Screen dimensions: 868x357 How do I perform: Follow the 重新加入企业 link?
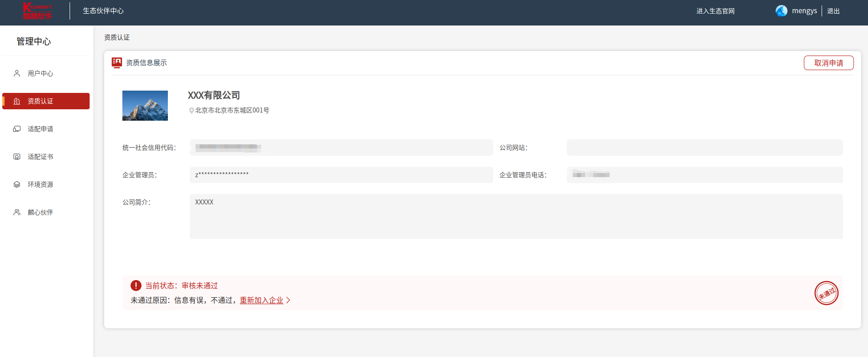(x=261, y=300)
